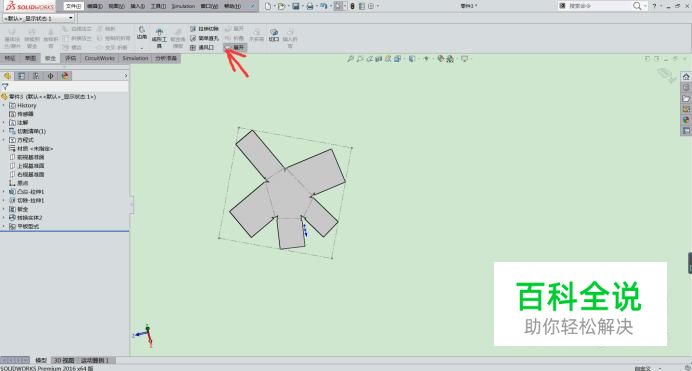Select the Right Plane item in the tree
This screenshot has height=371, width=692.
tap(27, 175)
